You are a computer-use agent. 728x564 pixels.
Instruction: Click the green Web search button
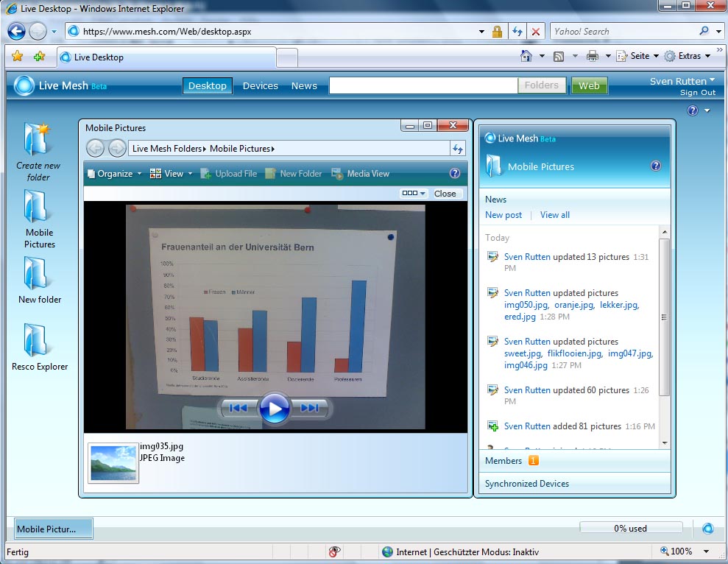click(x=589, y=85)
